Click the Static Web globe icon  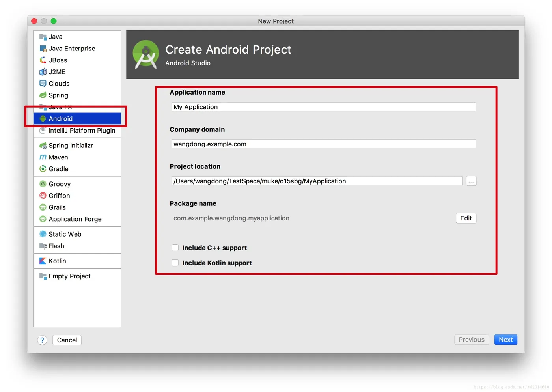(x=43, y=234)
